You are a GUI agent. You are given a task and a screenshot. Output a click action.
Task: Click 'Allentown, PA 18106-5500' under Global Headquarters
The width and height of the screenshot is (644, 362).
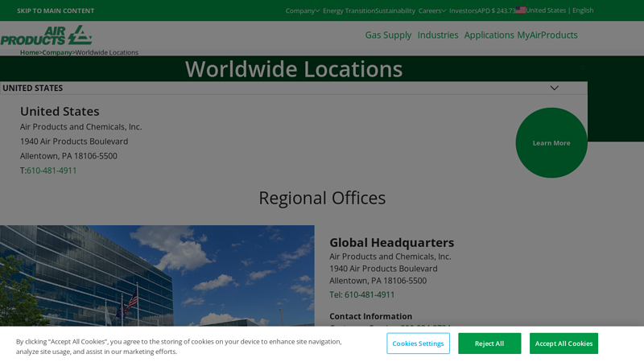pos(378,281)
